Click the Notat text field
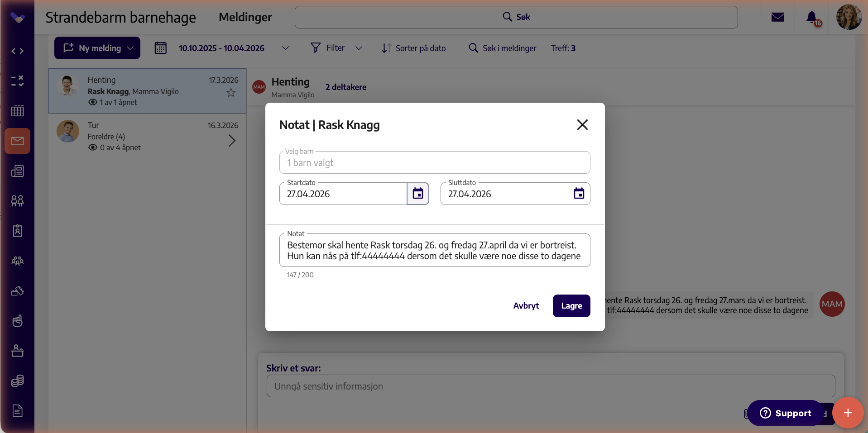This screenshot has height=433, width=868. 435,251
